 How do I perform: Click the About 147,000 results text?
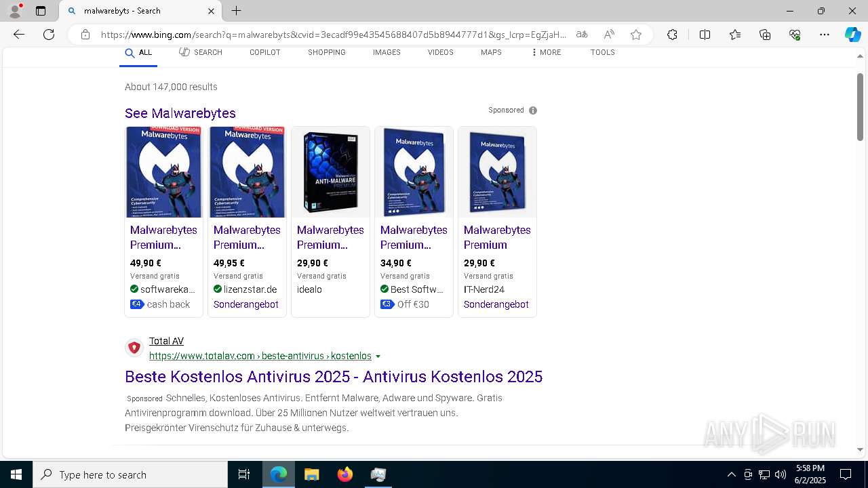(171, 87)
